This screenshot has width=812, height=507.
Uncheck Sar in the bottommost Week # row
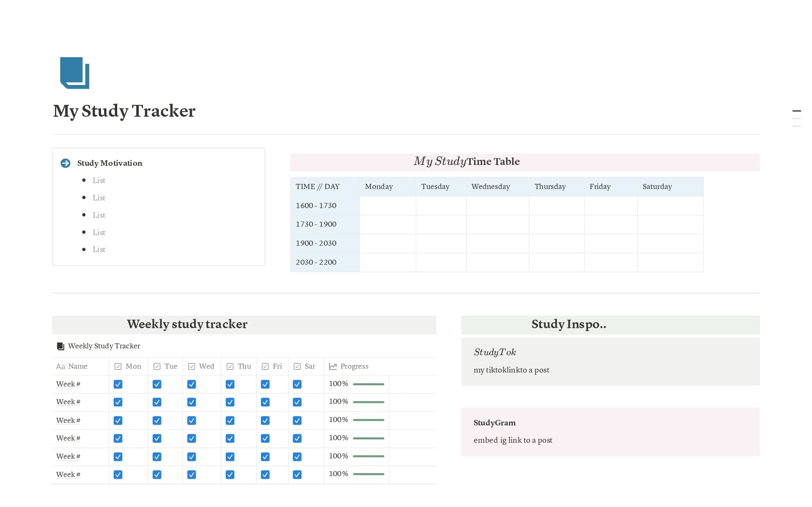(x=297, y=475)
